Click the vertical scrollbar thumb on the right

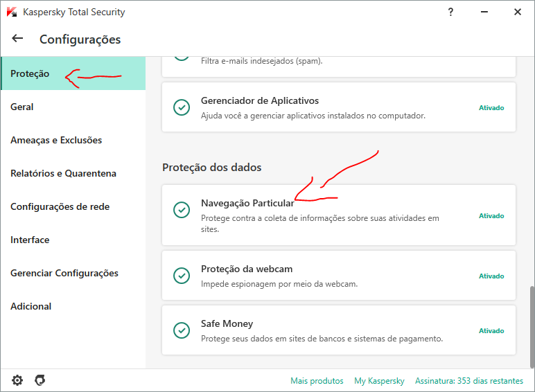532,327
